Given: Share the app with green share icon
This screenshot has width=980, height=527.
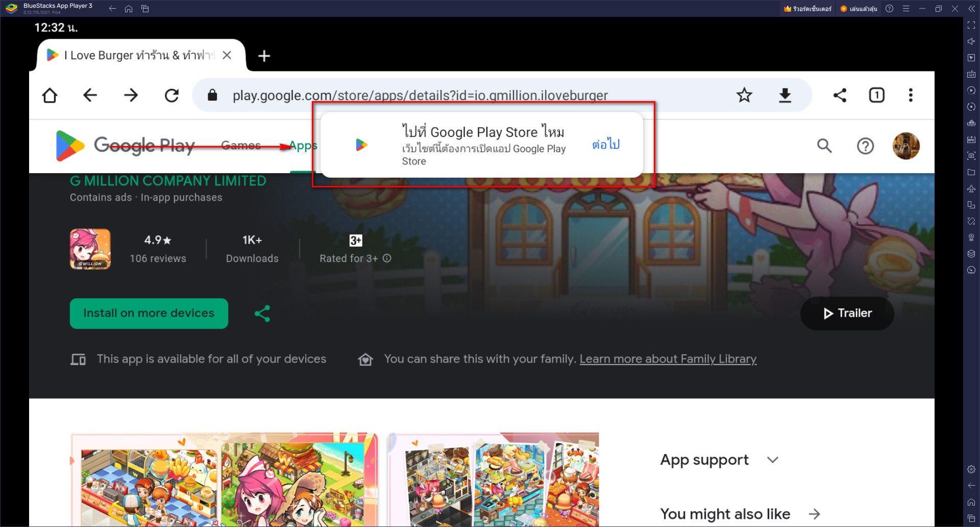Looking at the screenshot, I should [x=262, y=314].
